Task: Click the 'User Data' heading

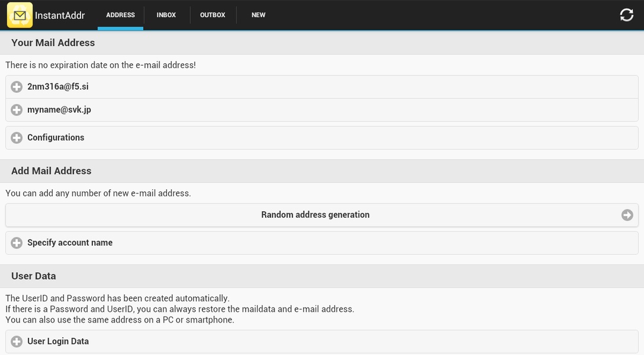Action: coord(34,276)
